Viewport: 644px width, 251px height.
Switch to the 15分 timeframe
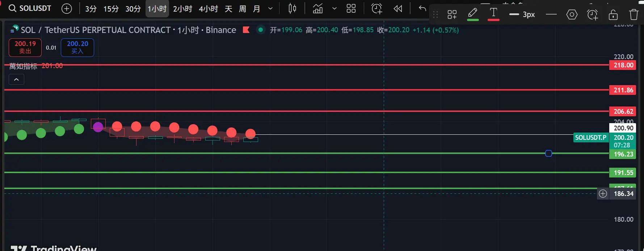point(111,8)
